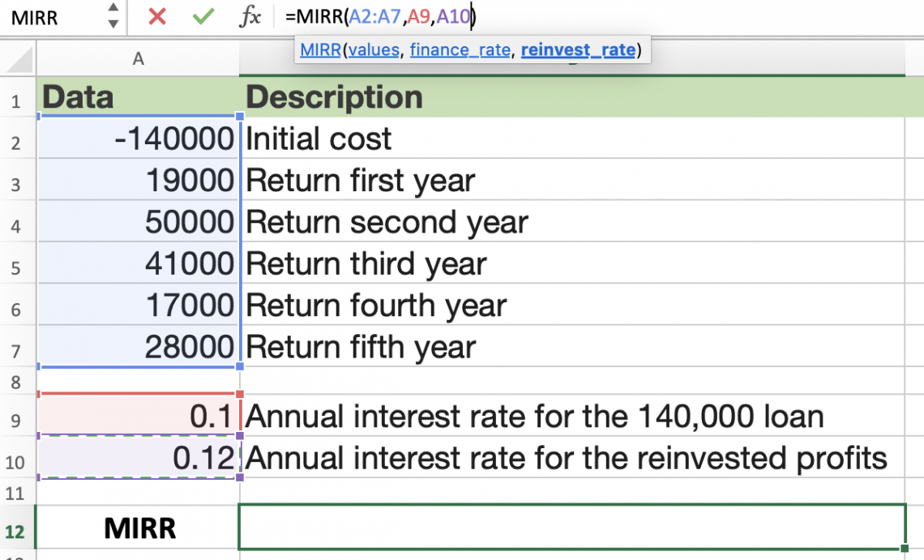Select the reinvest_rate argument in the tooltip
This screenshot has height=560, width=924.
point(578,49)
